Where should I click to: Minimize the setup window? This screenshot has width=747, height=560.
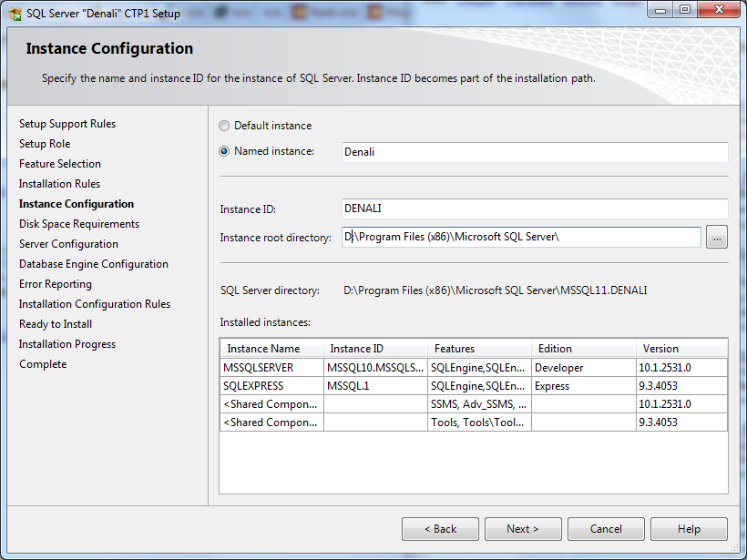[660, 10]
